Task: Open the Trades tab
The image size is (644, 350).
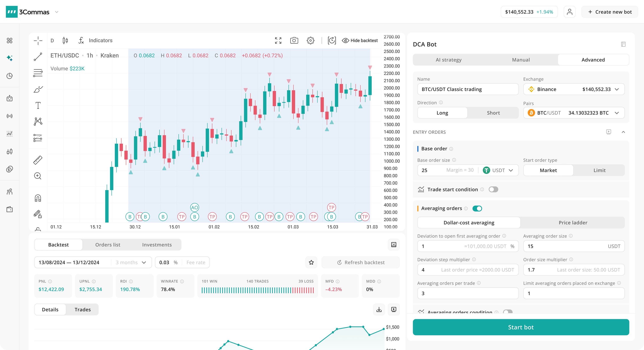Action: [82, 309]
